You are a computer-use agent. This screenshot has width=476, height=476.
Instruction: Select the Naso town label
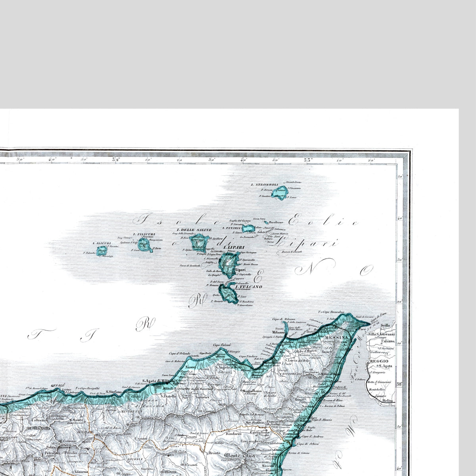(190, 368)
